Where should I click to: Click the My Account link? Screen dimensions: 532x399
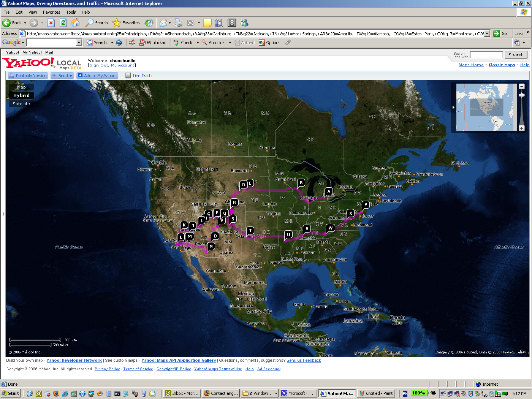click(122, 65)
